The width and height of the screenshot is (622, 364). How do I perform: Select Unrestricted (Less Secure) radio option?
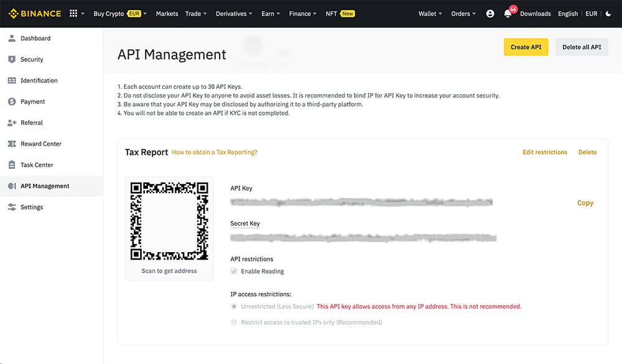234,307
